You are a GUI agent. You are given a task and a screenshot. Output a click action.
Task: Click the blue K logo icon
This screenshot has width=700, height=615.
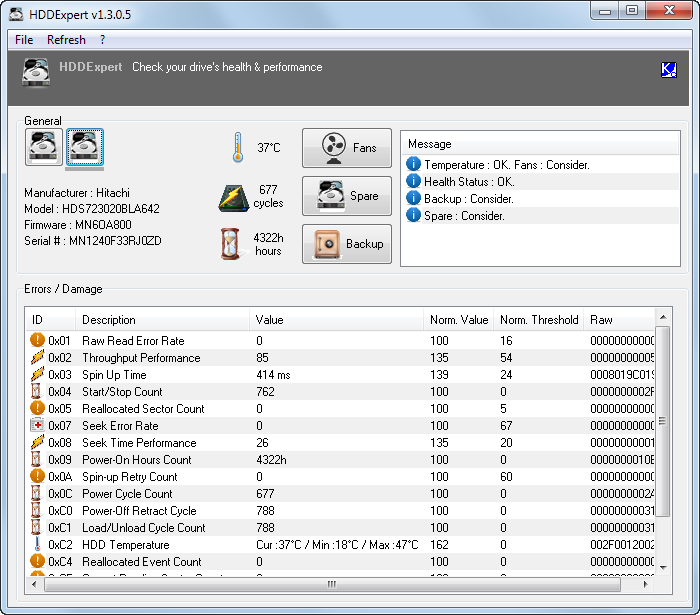coord(668,70)
